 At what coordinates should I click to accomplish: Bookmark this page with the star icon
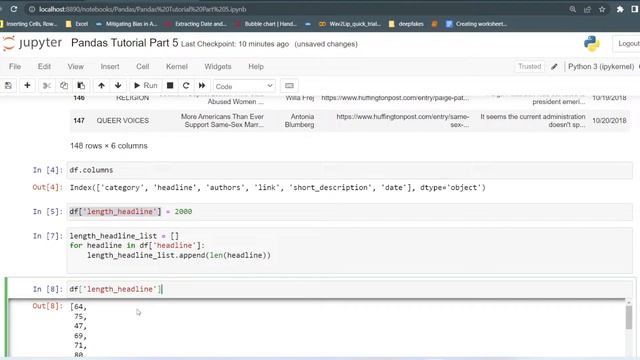(x=602, y=9)
